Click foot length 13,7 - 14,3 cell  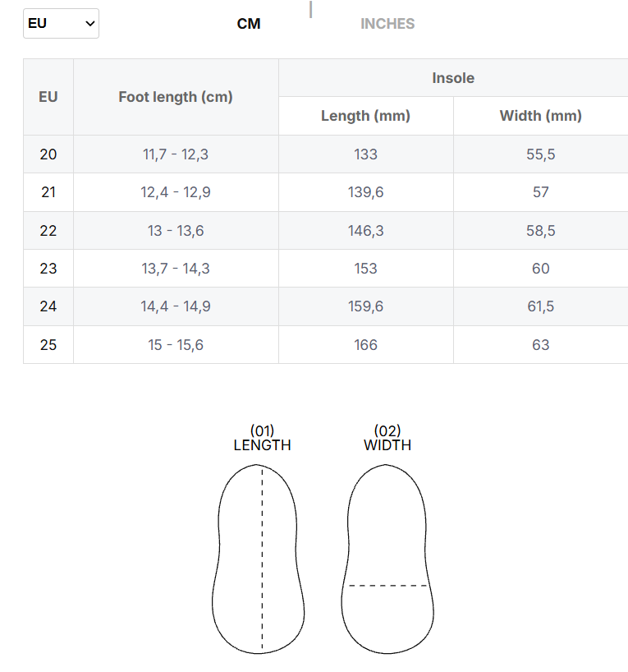tap(176, 269)
